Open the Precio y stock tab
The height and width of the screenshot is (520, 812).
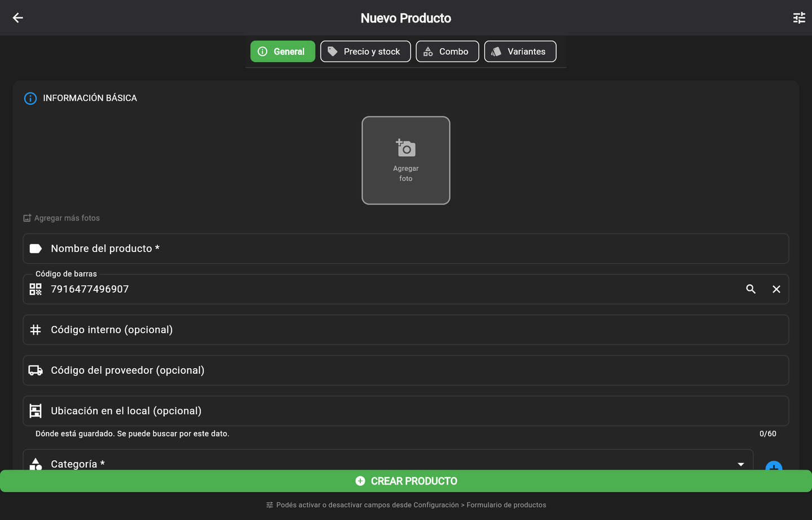pos(365,51)
